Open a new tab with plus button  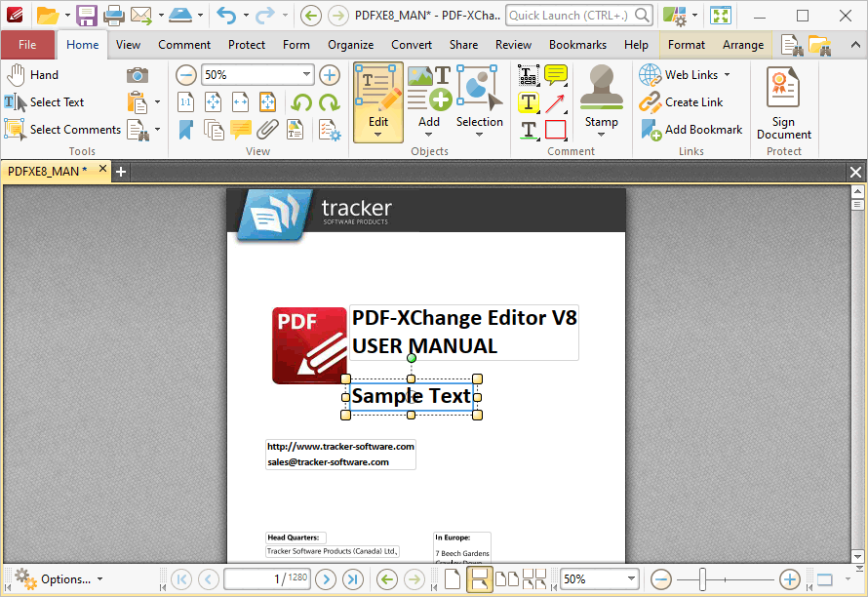[121, 173]
